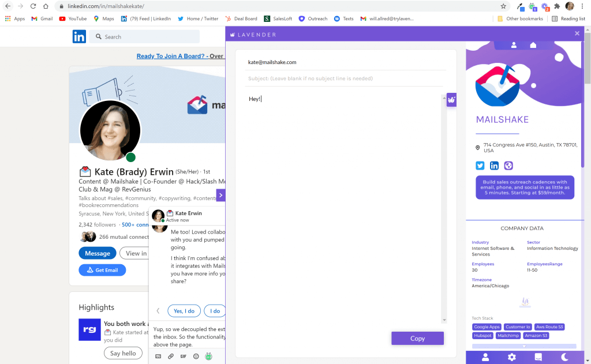Open the Home / Twitter bookmark

click(x=198, y=18)
